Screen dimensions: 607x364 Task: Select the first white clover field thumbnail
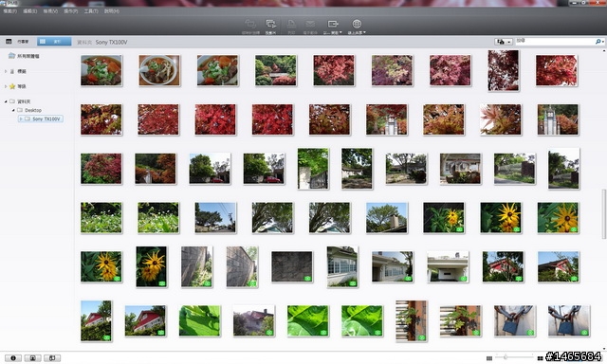[x=101, y=217]
